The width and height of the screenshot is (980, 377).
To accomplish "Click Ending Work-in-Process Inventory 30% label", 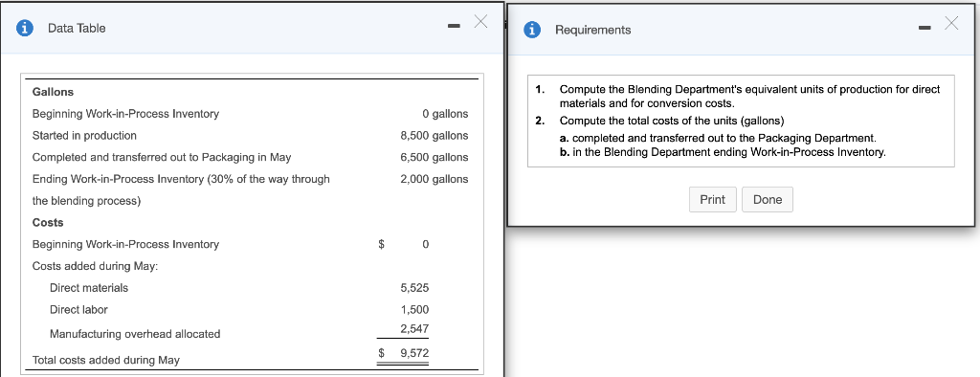I will click(x=181, y=190).
